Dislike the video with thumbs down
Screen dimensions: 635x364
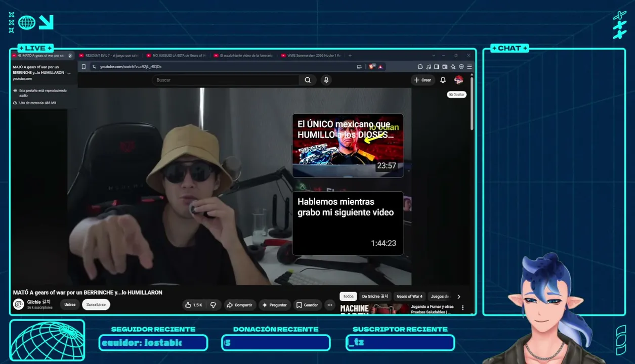[x=213, y=305]
